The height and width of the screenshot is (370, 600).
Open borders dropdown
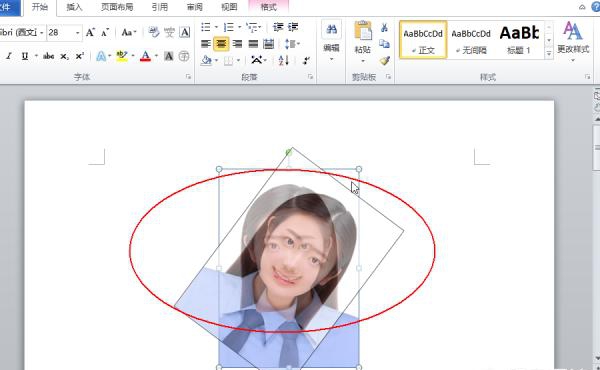click(x=232, y=60)
